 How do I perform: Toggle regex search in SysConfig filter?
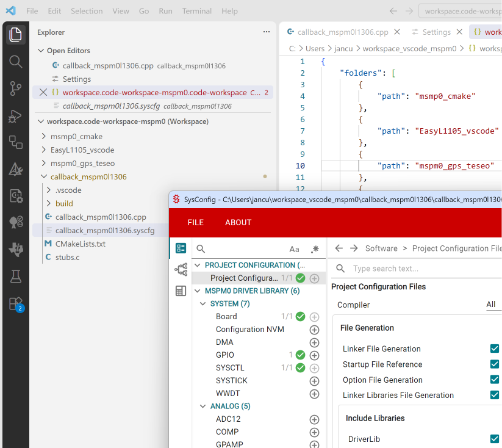[315, 249]
